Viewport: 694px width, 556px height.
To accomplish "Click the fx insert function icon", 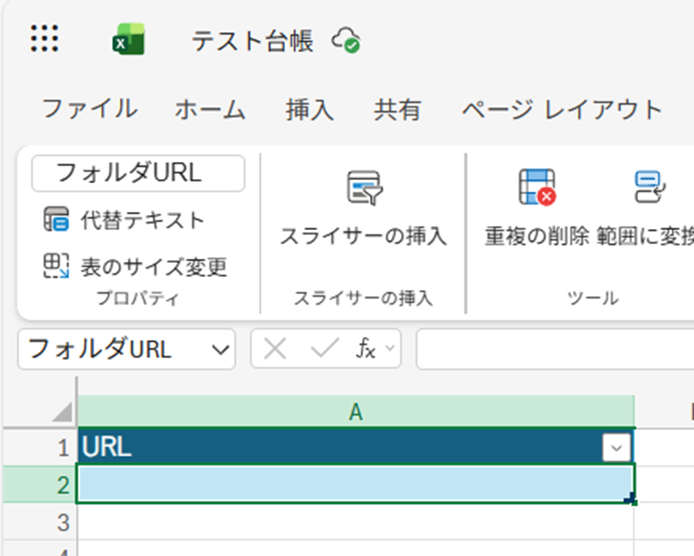I will tap(366, 349).
